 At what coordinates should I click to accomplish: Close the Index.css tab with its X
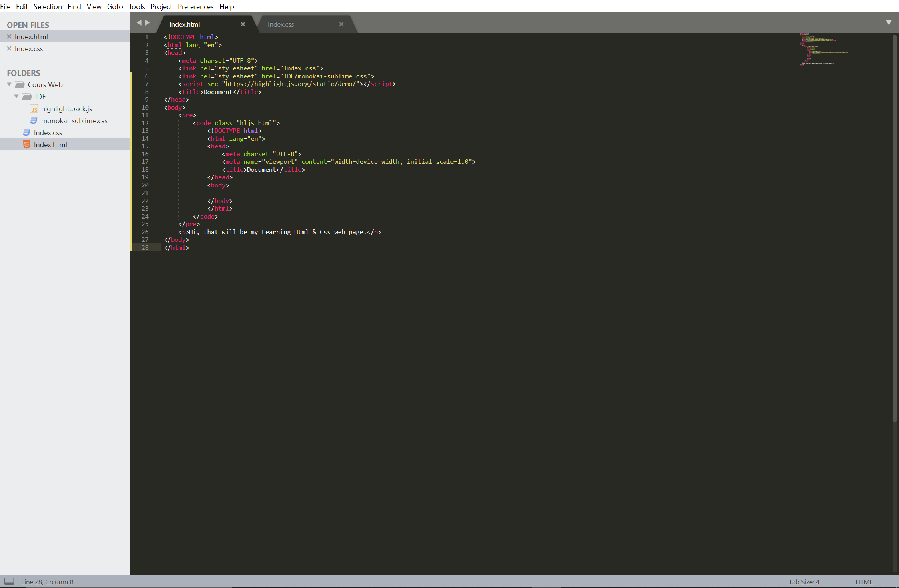coord(341,24)
